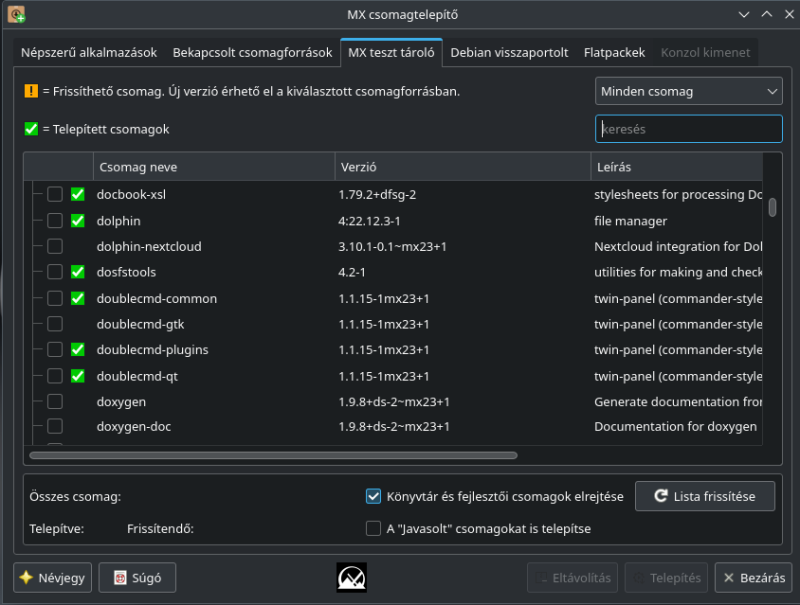Select the doxygen package checkbox
The height and width of the screenshot is (605, 800).
pos(55,401)
